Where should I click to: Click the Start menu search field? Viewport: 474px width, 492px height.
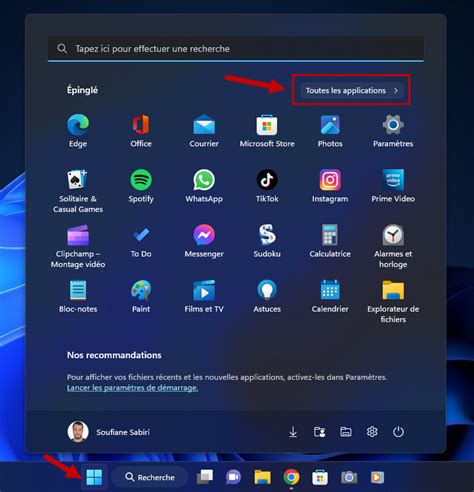(x=236, y=49)
